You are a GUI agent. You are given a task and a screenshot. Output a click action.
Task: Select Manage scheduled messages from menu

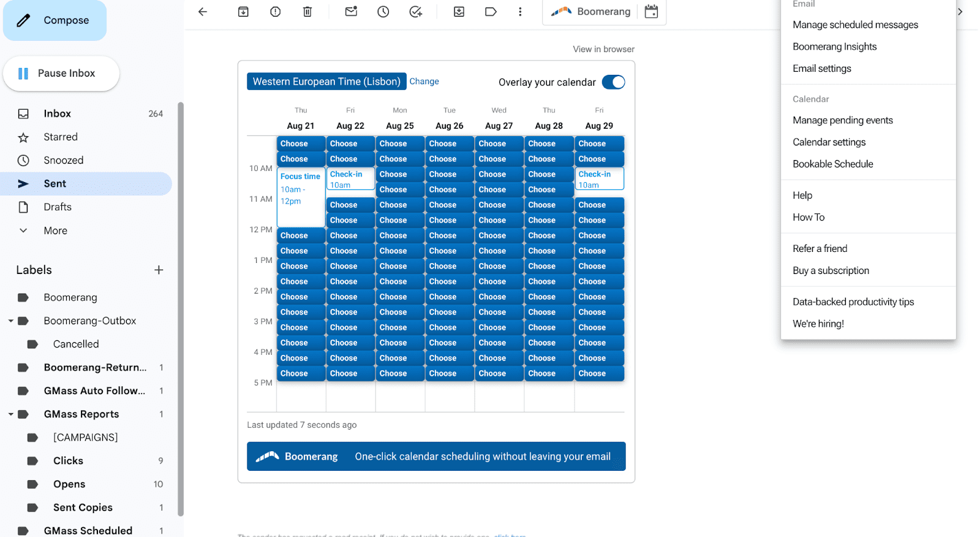(855, 25)
